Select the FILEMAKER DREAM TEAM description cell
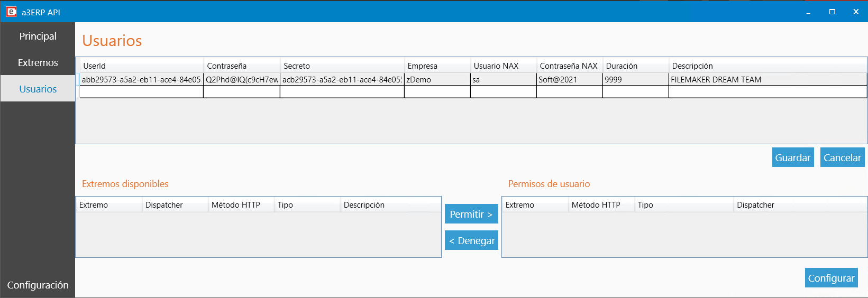 pos(768,79)
